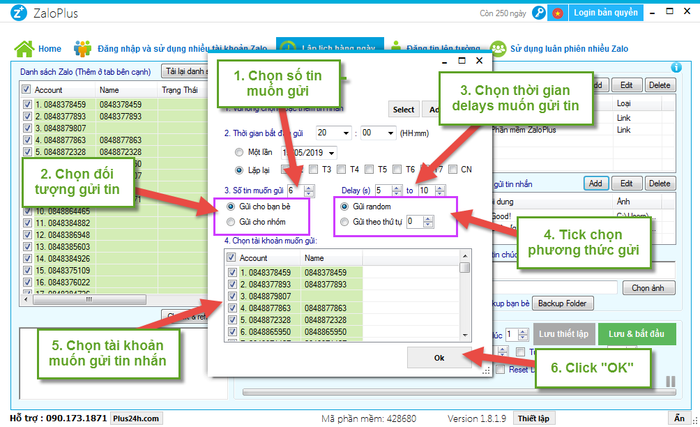
Task: Adjust Delay maximum stepper showing 10
Action: pyautogui.click(x=440, y=191)
